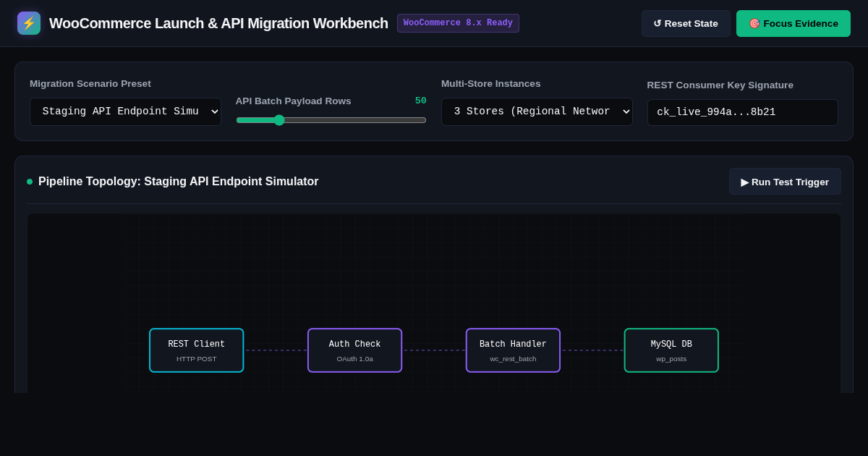This screenshot has width=868, height=456.
Task: Click the Multi-Store Instances label
Action: (490, 83)
